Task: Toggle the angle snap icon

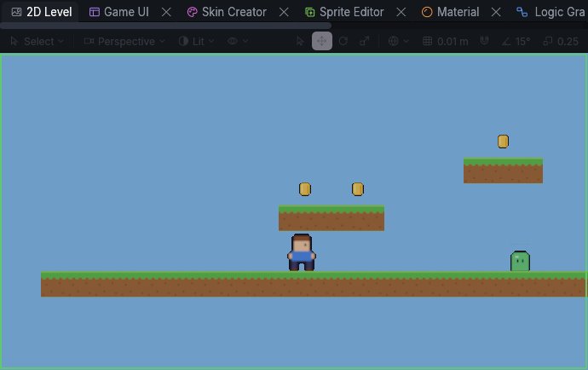Action: coord(506,41)
